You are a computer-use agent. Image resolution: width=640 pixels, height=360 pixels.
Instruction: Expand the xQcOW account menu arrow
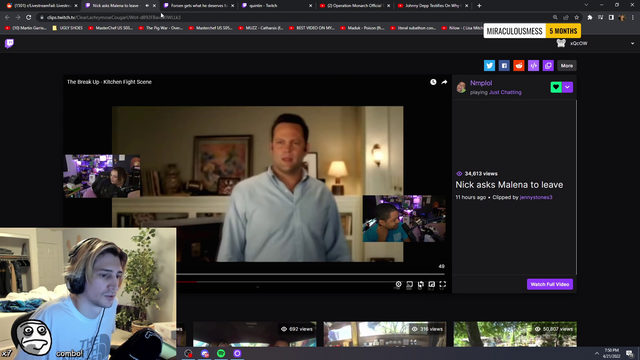632,43
